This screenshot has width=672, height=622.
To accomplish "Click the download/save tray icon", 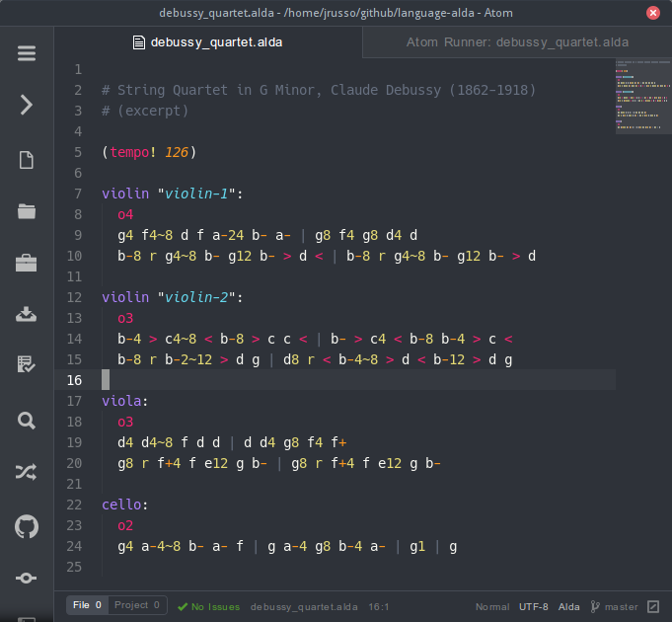I will (x=27, y=314).
